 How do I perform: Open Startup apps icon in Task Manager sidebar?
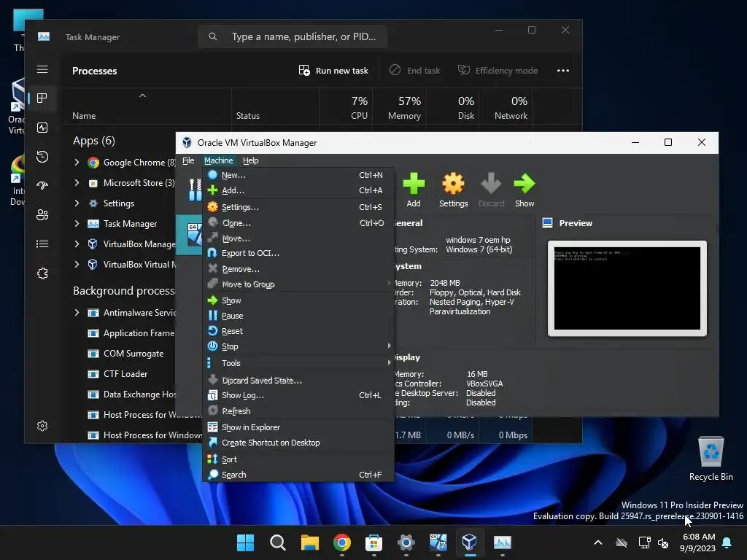42,186
